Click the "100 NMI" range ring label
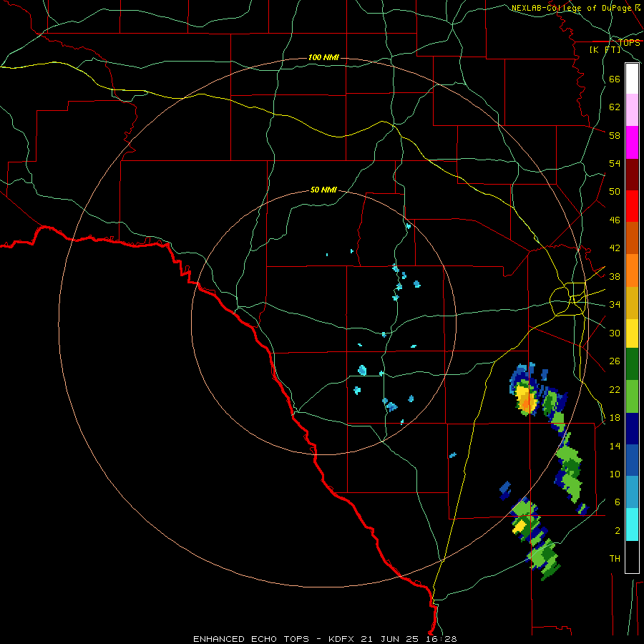The height and width of the screenshot is (644, 644). pos(323,57)
